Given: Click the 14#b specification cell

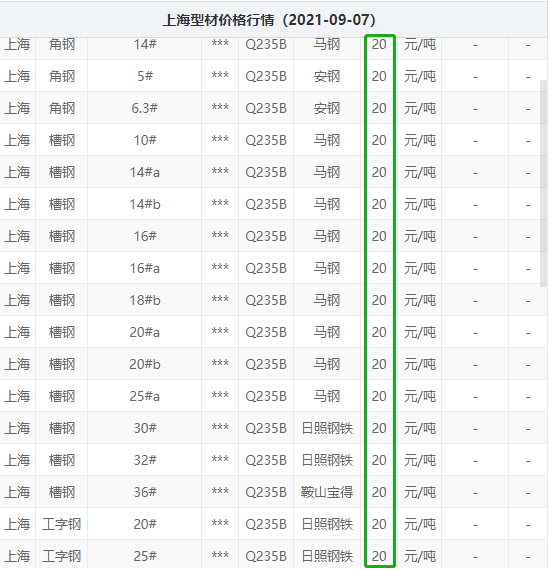Looking at the screenshot, I should (145, 204).
